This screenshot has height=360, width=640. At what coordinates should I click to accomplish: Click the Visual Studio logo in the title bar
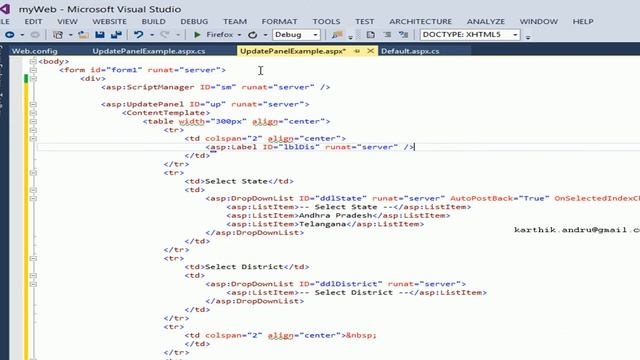point(5,9)
